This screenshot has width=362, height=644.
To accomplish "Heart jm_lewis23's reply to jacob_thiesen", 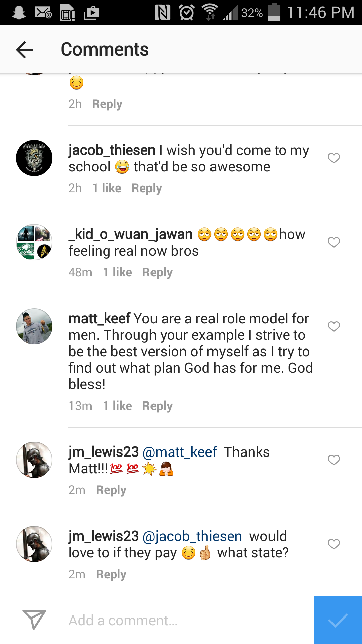I will click(334, 544).
